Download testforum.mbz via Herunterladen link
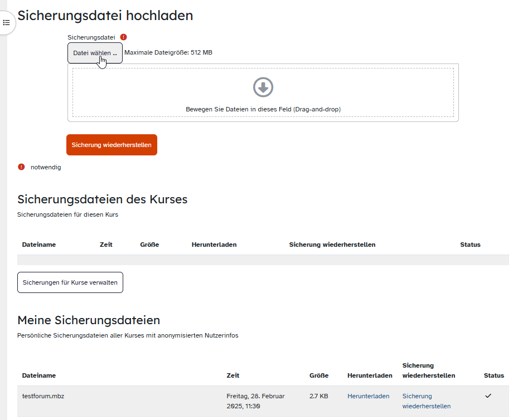Image resolution: width=513 pixels, height=420 pixels. (x=368, y=396)
